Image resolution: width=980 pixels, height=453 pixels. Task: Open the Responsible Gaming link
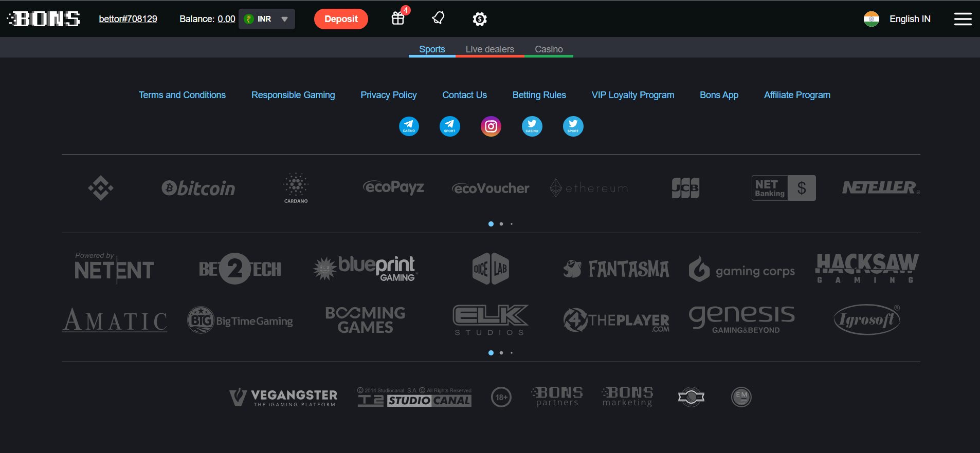pos(293,95)
